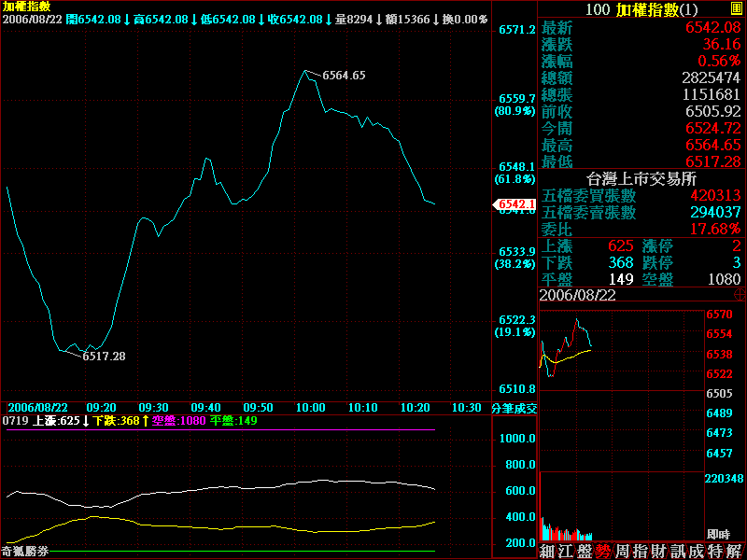This screenshot has height=560, width=747.
Task: Select the highlighted 勢 trend tab
Action: 604,551
